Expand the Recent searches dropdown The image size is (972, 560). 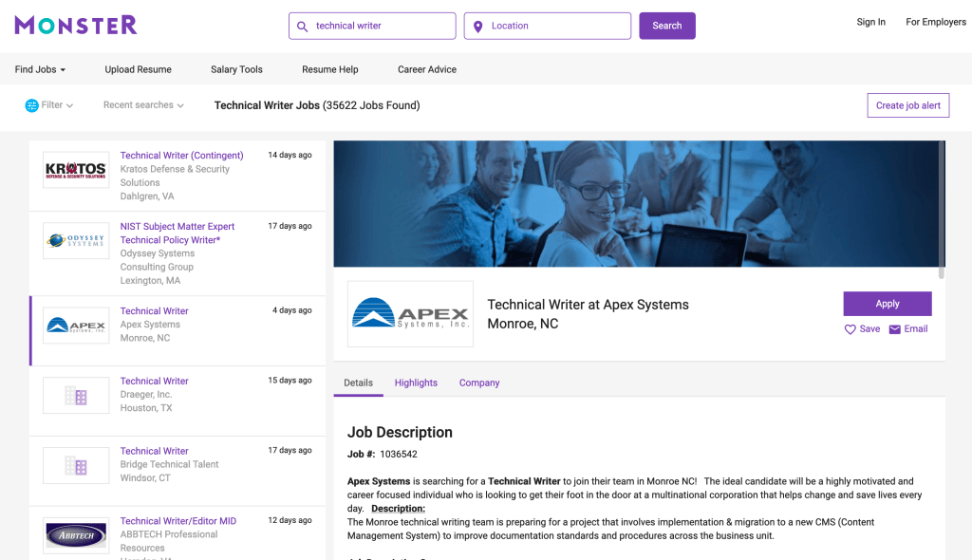143,105
